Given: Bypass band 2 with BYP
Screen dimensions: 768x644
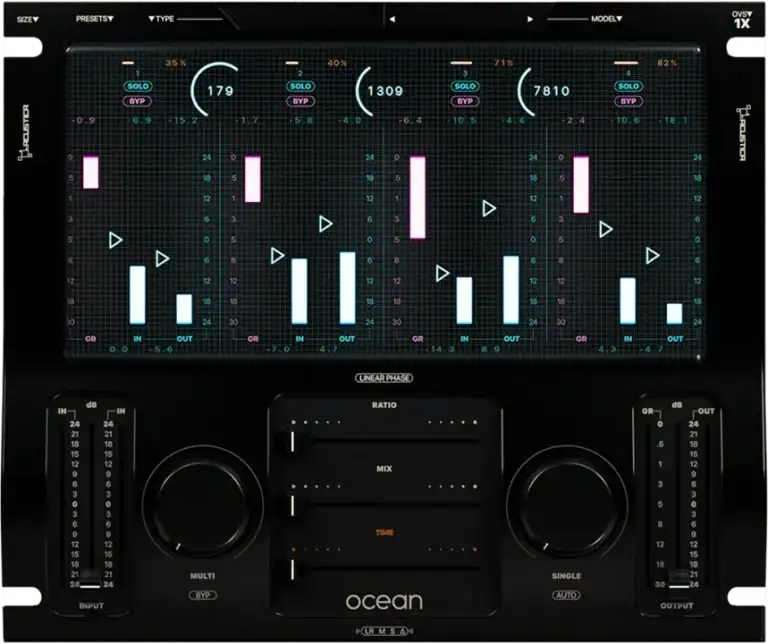Looking at the screenshot, I should 300,101.
